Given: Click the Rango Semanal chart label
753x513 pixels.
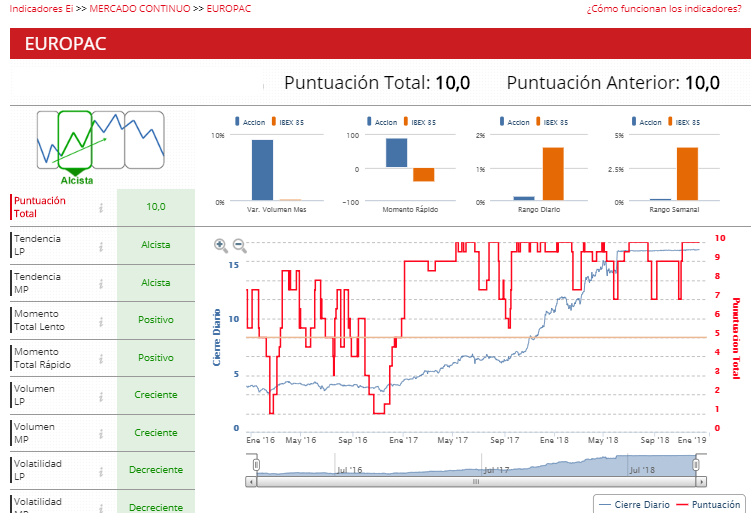Looking at the screenshot, I should (x=674, y=209).
